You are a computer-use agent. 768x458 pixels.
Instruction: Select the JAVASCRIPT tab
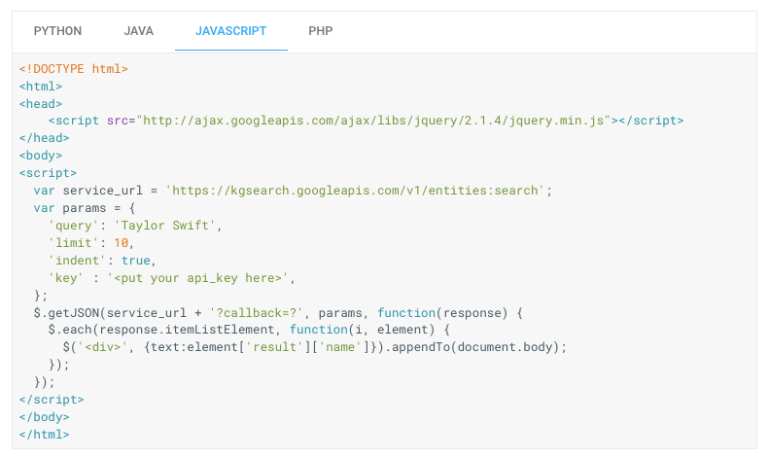231,31
